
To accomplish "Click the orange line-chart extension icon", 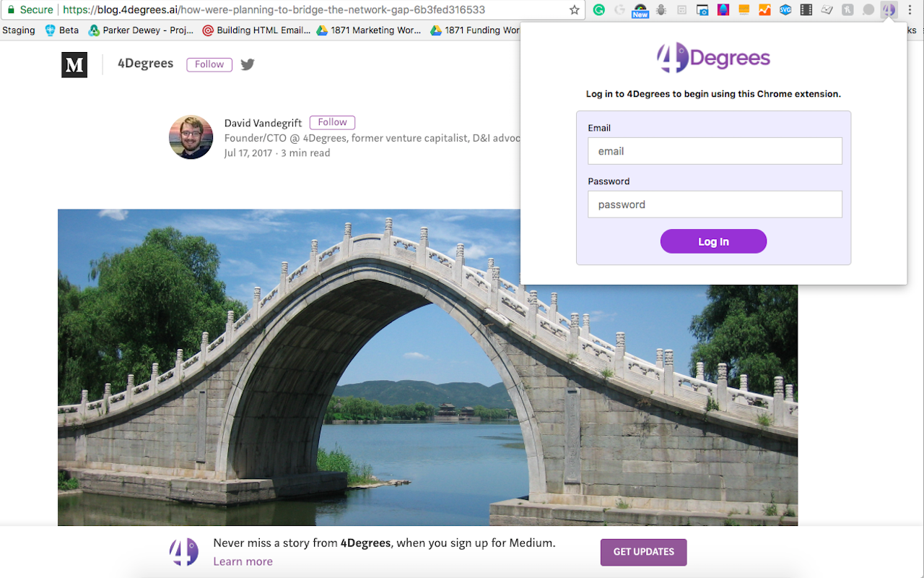I will pos(764,10).
